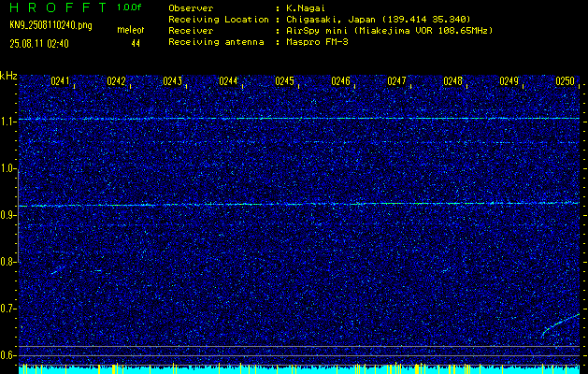Click the meteor count value 44
This screenshot has width=588, height=374.
pos(136,44)
